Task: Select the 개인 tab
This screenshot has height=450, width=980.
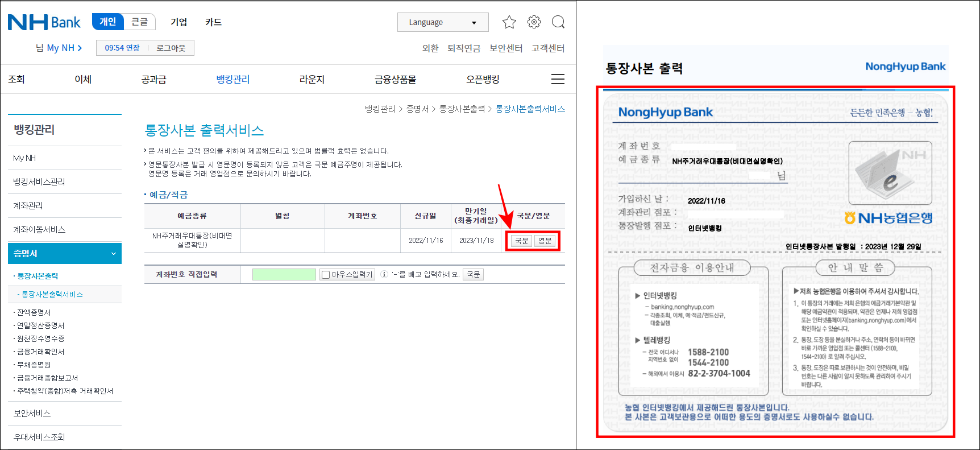Action: pos(107,22)
